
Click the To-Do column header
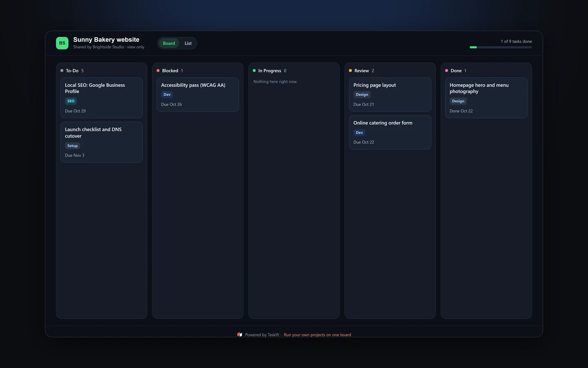pos(72,71)
